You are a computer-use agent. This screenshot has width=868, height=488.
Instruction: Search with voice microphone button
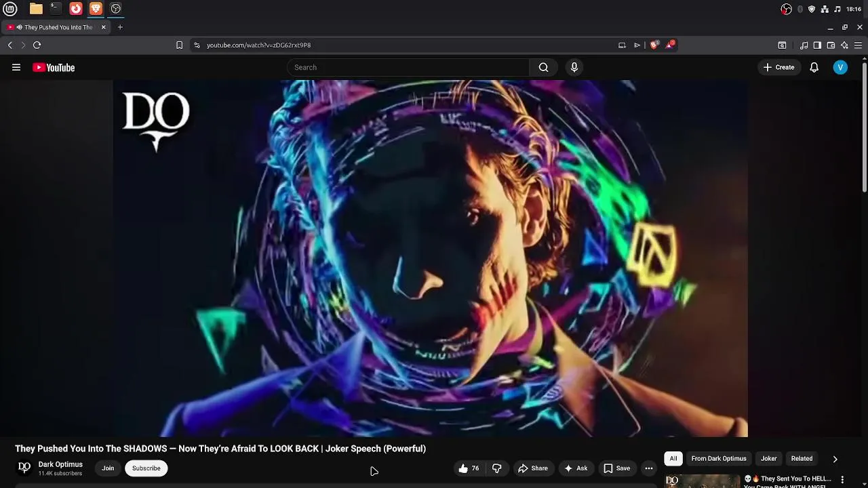[x=574, y=67]
